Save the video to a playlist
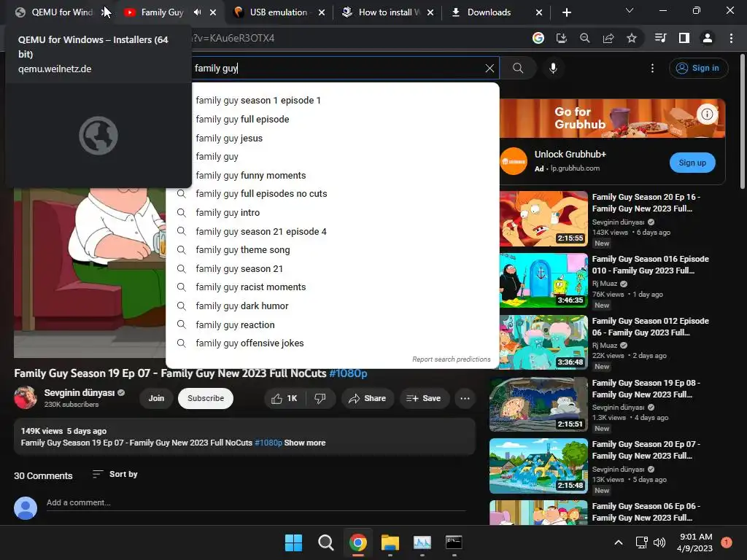The image size is (747, 560). 424,399
